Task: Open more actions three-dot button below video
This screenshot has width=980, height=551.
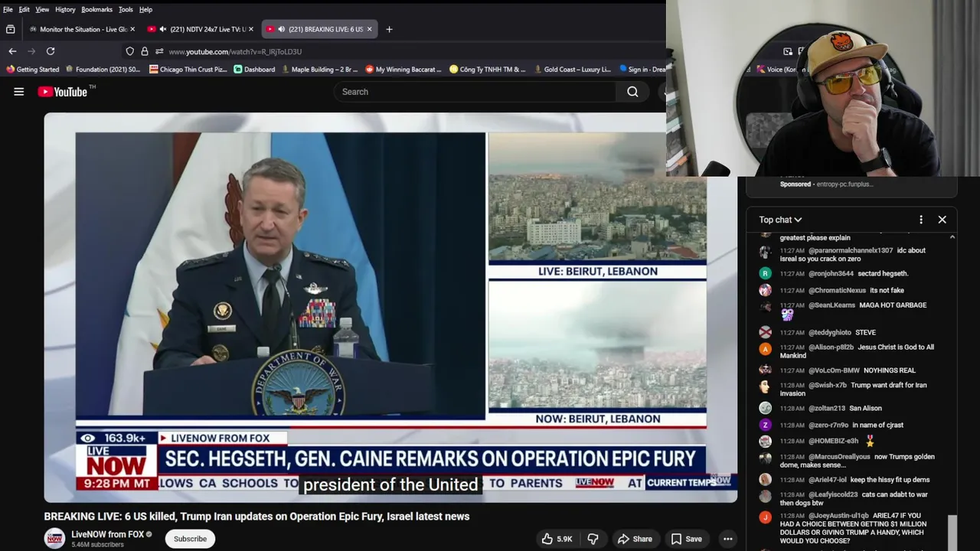Action: [x=728, y=539]
